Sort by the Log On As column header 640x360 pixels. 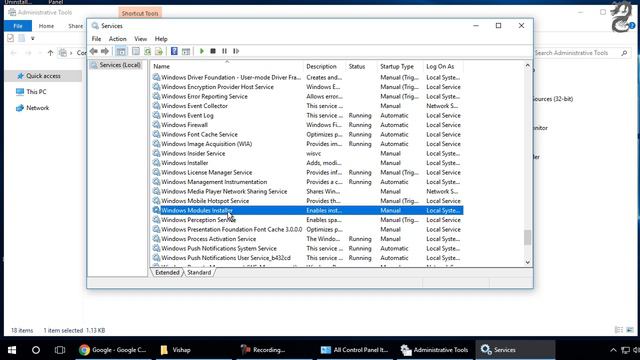coord(443,66)
